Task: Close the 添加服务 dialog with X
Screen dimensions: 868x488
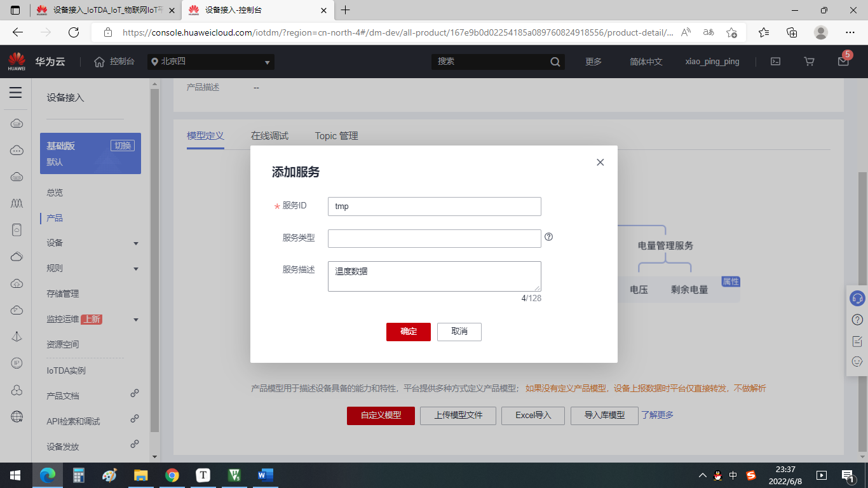Action: 600,163
